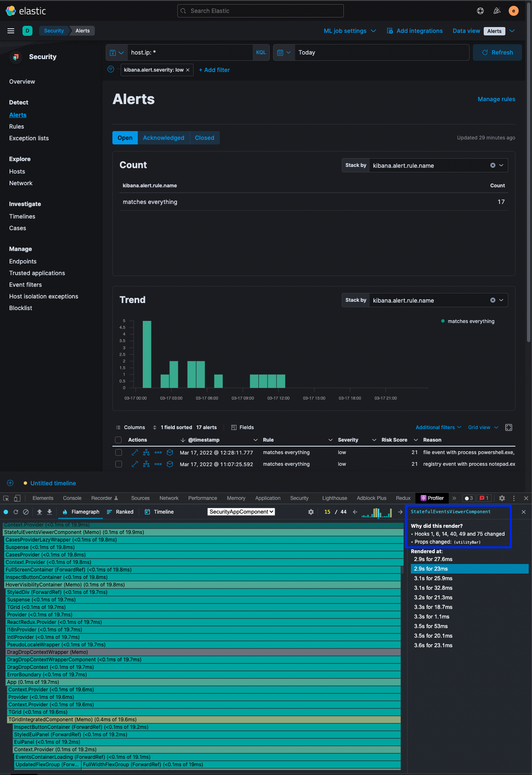This screenshot has width=532, height=775.
Task: Clear Count stack by field
Action: click(493, 165)
